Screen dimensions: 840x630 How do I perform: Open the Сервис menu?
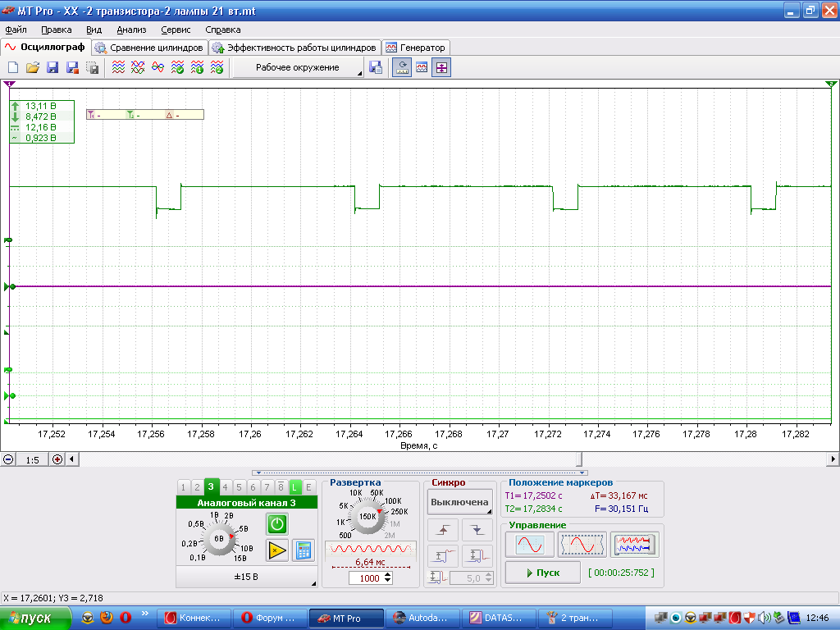click(x=176, y=30)
